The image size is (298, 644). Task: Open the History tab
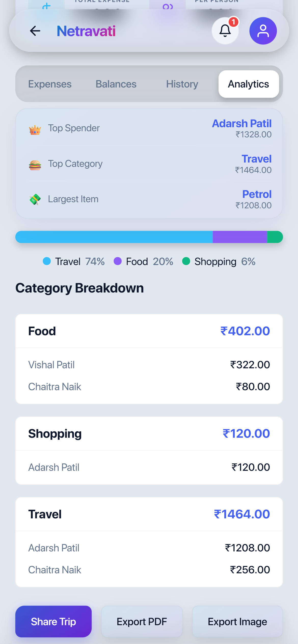pyautogui.click(x=182, y=84)
